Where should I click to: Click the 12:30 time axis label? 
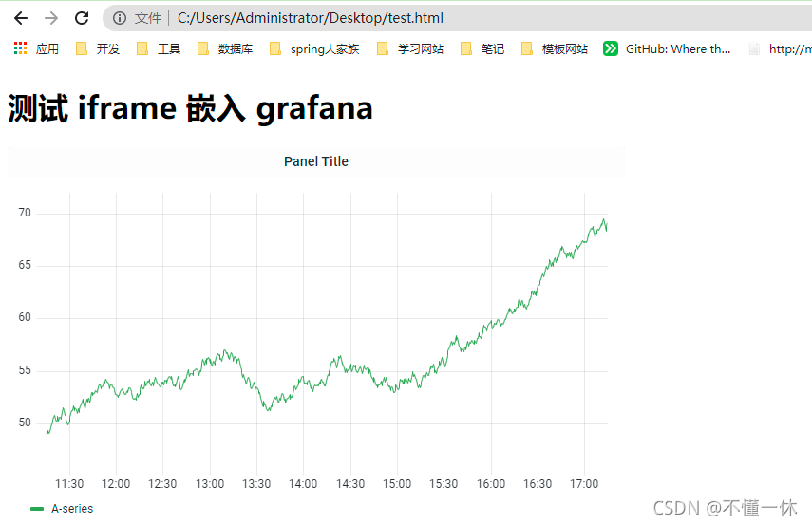tap(162, 484)
